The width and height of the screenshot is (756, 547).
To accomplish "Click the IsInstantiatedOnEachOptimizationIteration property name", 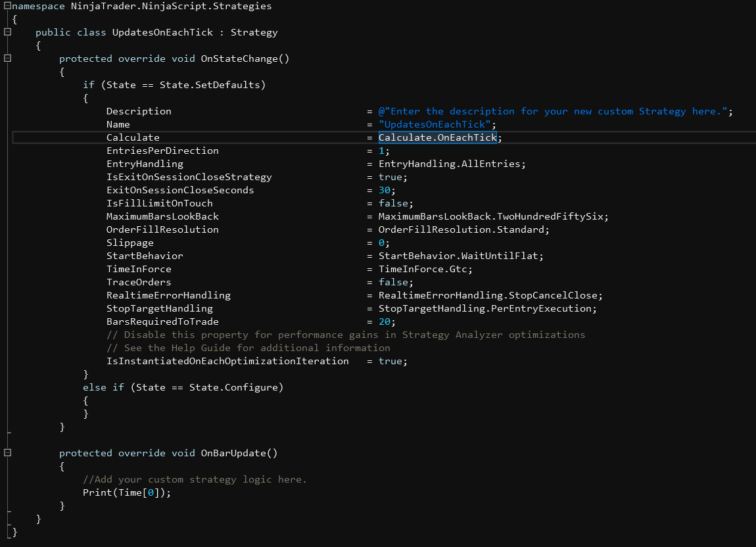I will pyautogui.click(x=227, y=361).
